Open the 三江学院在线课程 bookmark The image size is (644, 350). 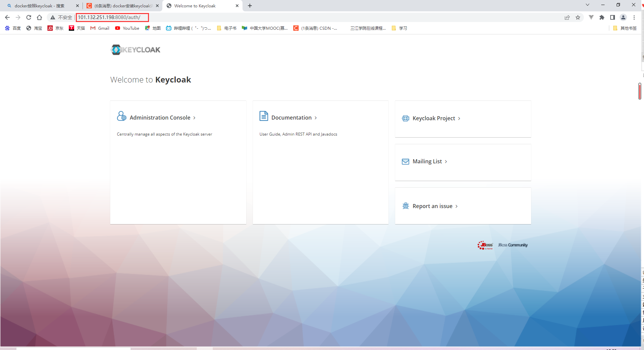click(x=368, y=28)
